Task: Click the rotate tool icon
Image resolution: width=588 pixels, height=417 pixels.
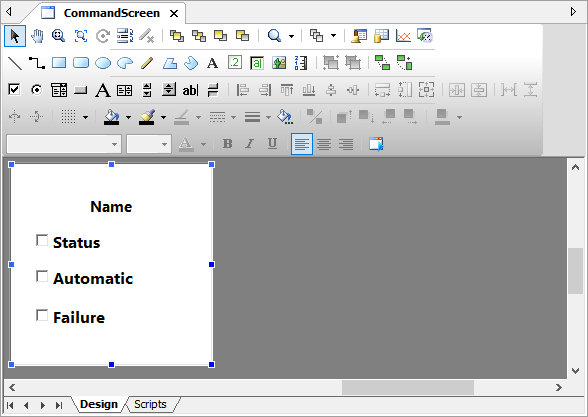Action: click(x=103, y=36)
